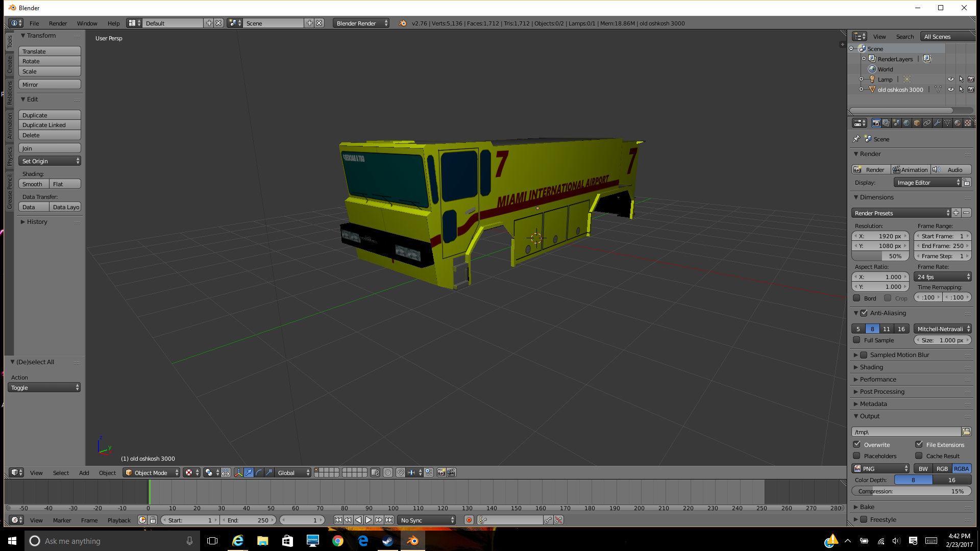Open the World properties tab globe icon
980x551 pixels.
coord(906,123)
